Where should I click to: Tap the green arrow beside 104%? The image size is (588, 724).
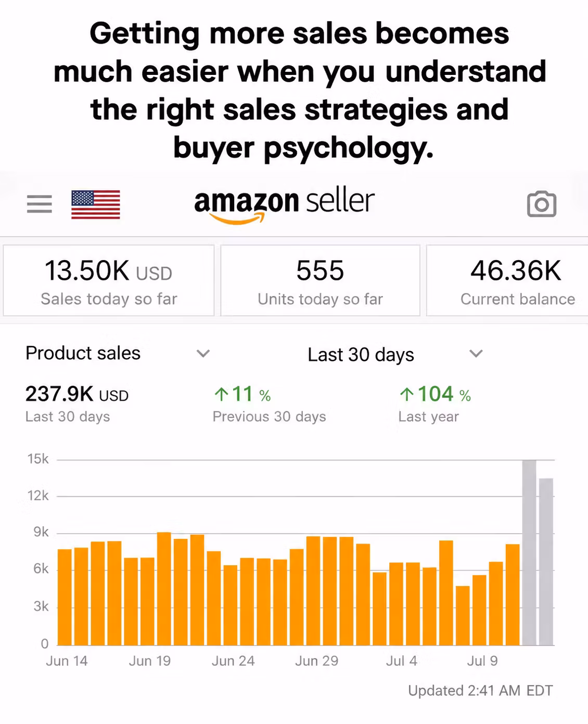pos(407,395)
